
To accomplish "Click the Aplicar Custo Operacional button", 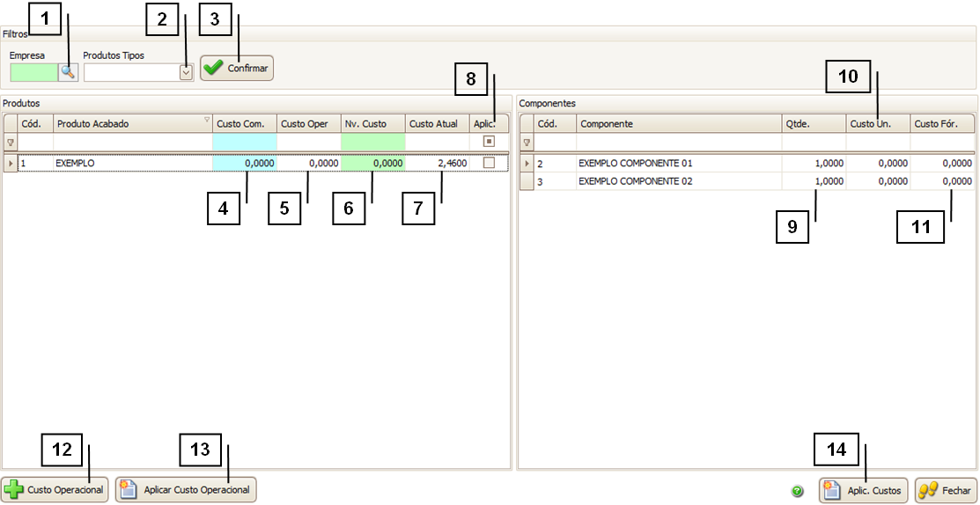I will pos(186,490).
